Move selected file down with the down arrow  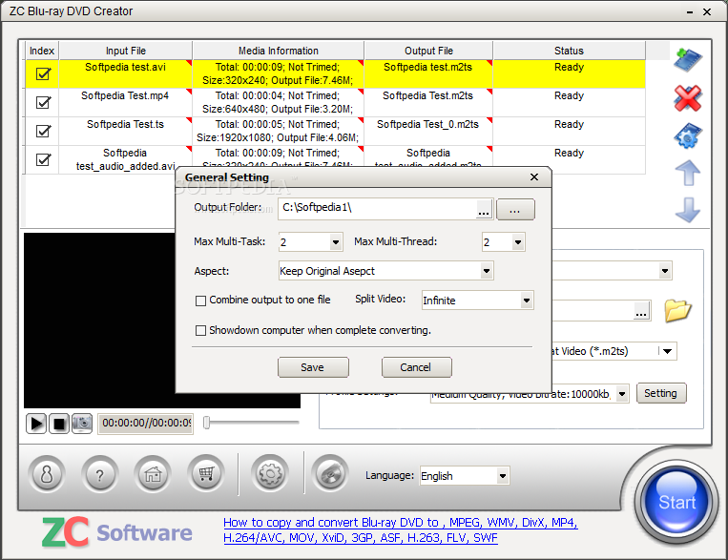(x=688, y=210)
